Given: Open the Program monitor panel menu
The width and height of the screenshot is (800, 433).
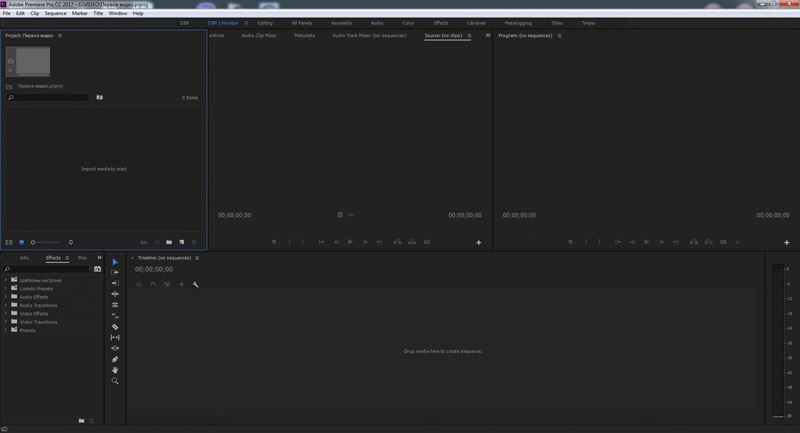Looking at the screenshot, I should [559, 36].
